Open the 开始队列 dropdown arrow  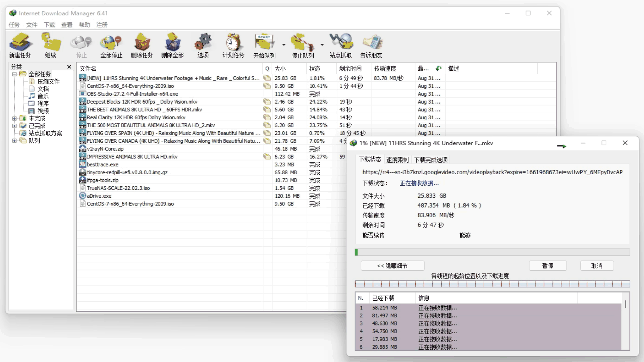(284, 45)
